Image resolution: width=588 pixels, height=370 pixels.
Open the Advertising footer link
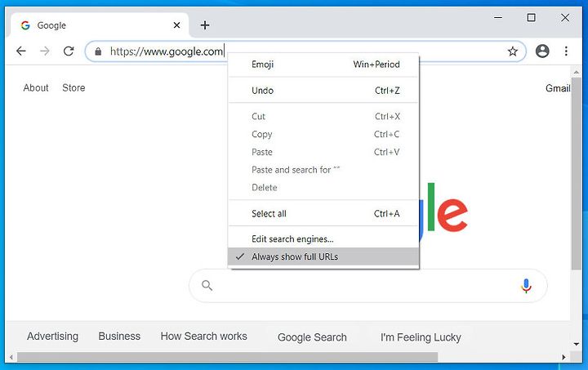point(52,337)
